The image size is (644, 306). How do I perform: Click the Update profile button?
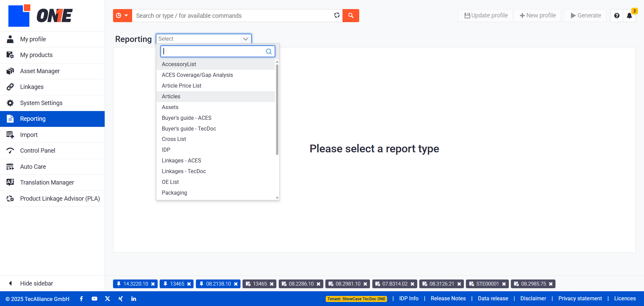click(x=486, y=15)
